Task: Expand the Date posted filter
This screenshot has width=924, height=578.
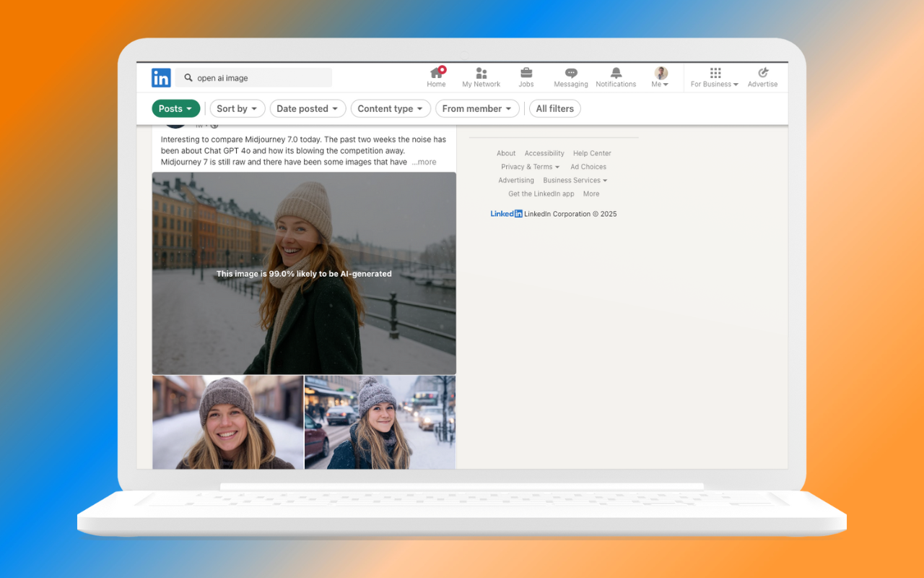Action: 308,108
